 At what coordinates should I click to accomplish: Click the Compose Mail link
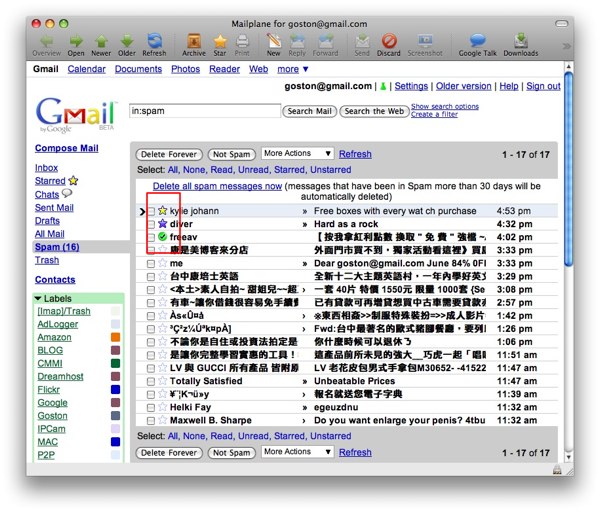(67, 148)
